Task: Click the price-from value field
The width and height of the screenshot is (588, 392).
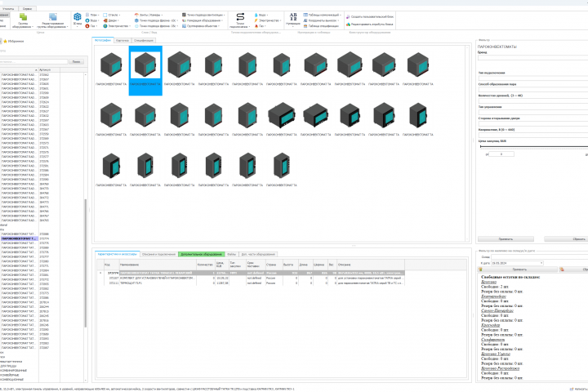Action: click(x=501, y=154)
